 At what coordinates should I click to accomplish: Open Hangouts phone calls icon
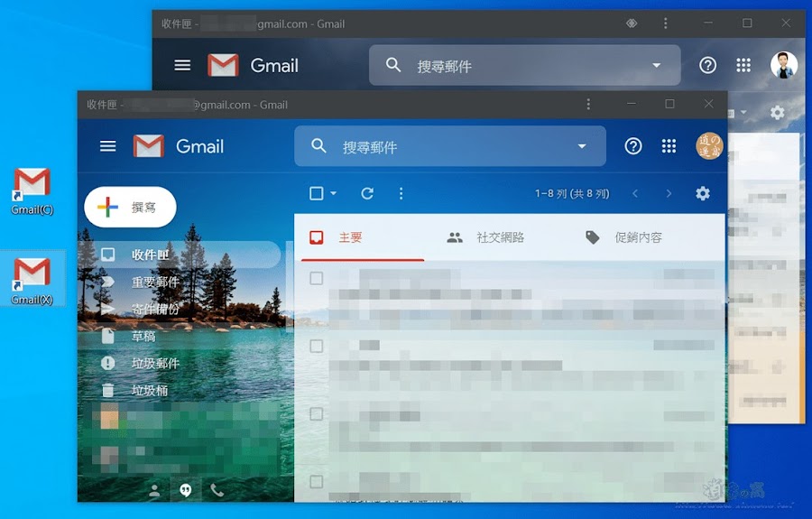(x=217, y=490)
